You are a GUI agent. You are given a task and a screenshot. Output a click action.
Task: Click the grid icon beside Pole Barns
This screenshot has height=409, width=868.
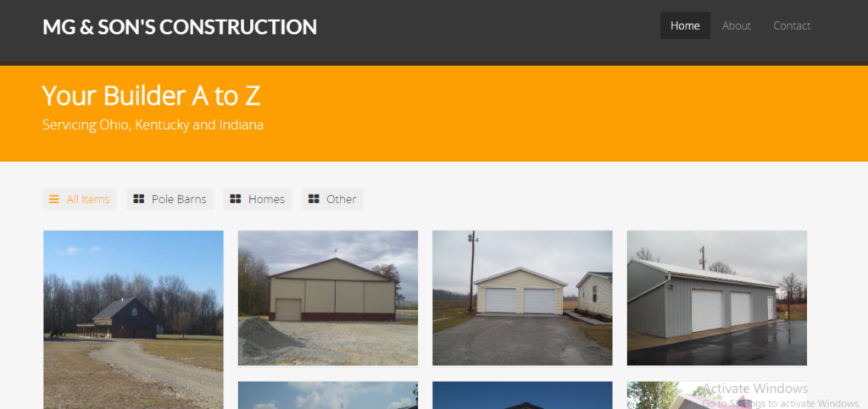pos(139,199)
